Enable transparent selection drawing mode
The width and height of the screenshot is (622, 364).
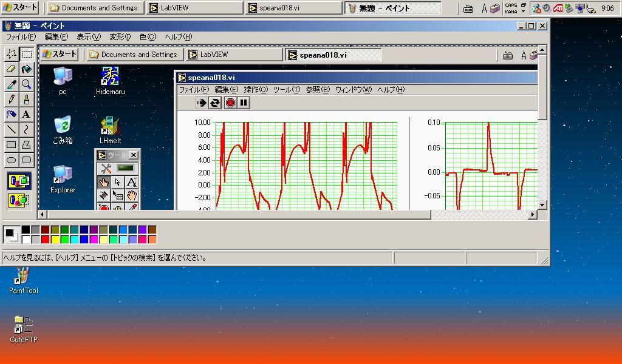(x=19, y=199)
